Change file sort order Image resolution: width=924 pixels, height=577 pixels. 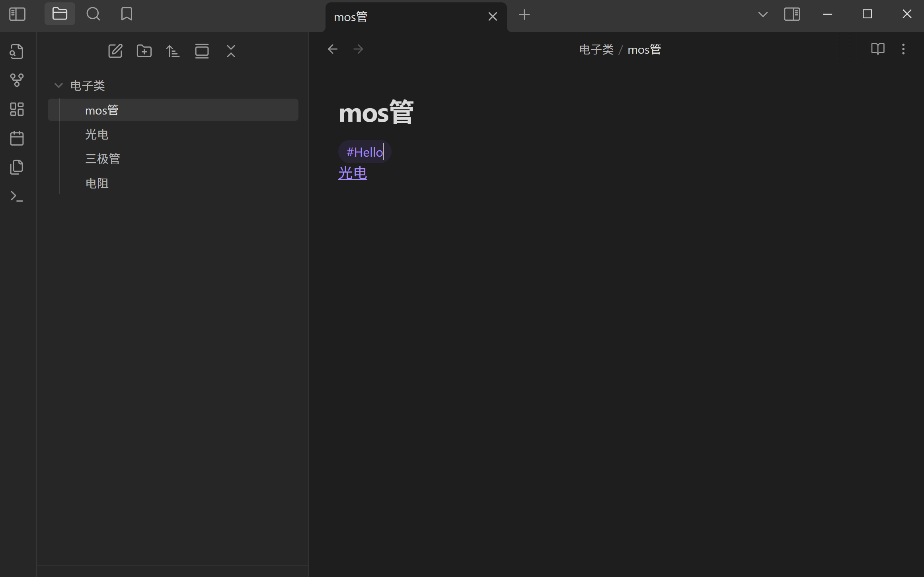point(173,51)
